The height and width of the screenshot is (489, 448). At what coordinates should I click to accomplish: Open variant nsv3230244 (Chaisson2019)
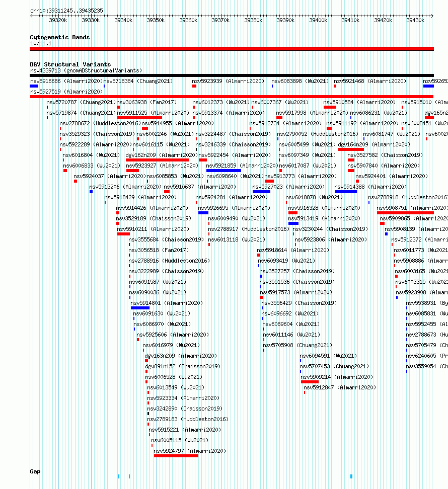[x=330, y=229]
